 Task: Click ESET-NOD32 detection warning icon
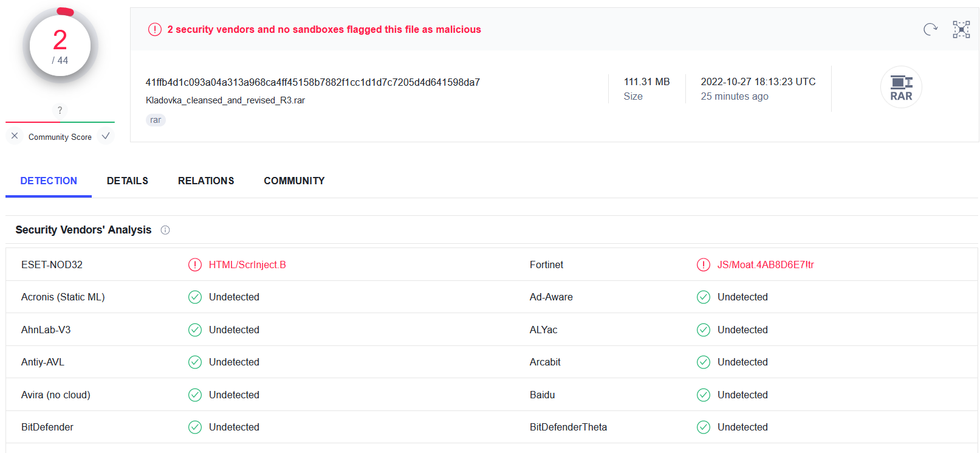[195, 265]
